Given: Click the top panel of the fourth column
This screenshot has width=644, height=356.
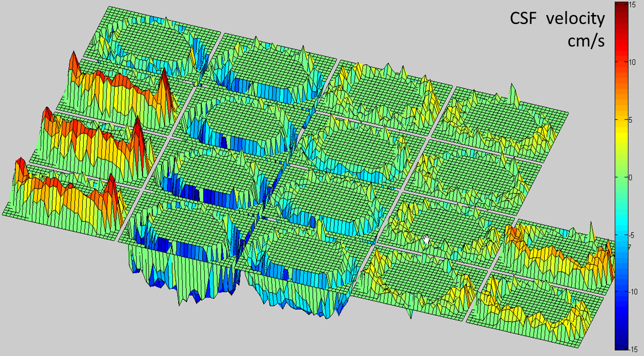Looking at the screenshot, I should point(507,115).
